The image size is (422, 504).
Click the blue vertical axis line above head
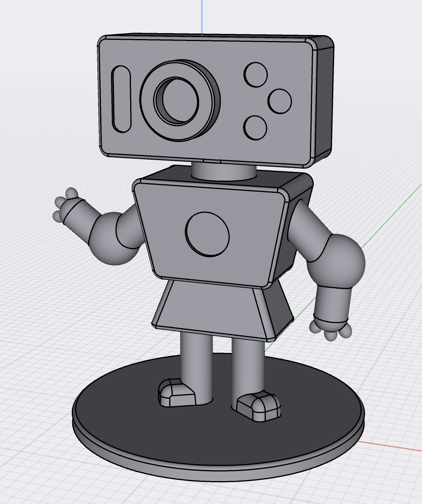[202, 16]
